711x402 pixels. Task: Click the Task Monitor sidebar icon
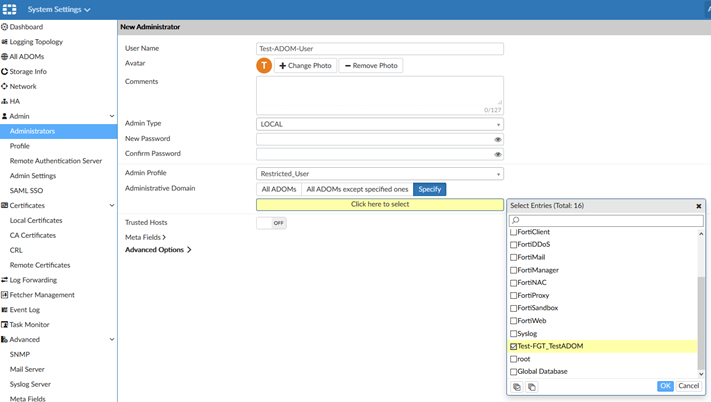pos(5,325)
